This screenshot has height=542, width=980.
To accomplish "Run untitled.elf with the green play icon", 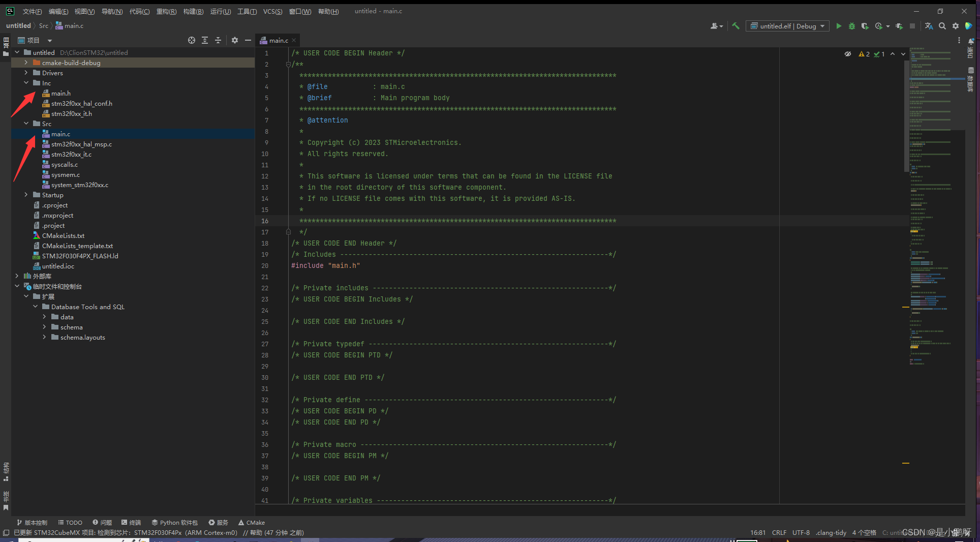I will coord(839,26).
